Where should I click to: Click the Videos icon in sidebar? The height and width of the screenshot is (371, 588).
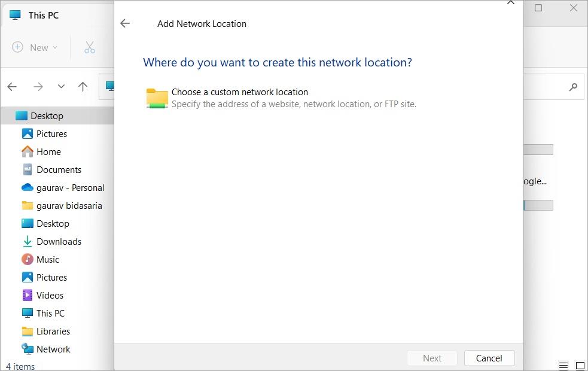click(28, 295)
